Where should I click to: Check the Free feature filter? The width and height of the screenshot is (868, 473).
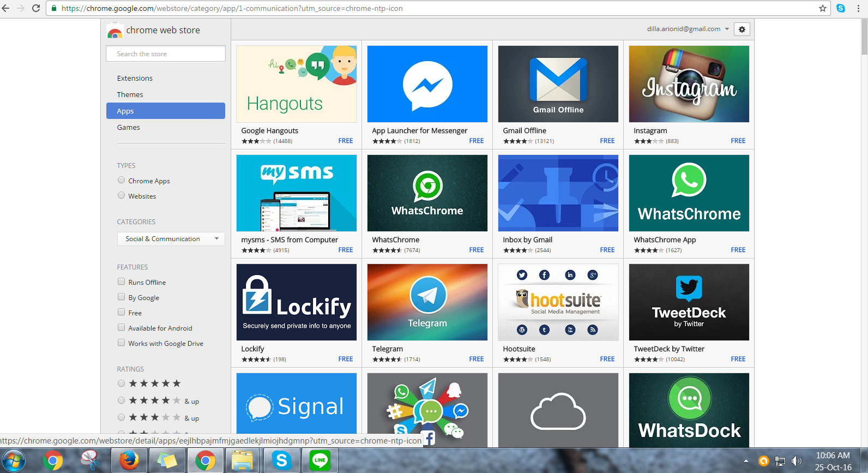pyautogui.click(x=121, y=312)
